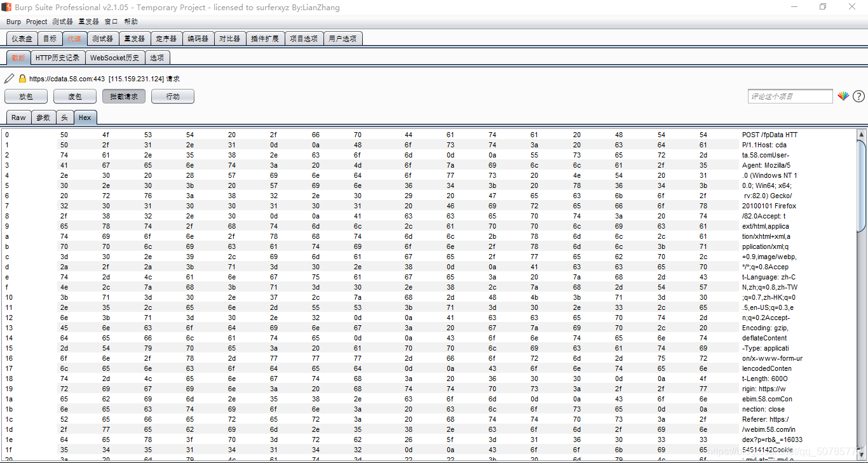868x463 pixels.
Task: Select the 't-Language: zh-C' ASCII cell
Action: (x=769, y=277)
